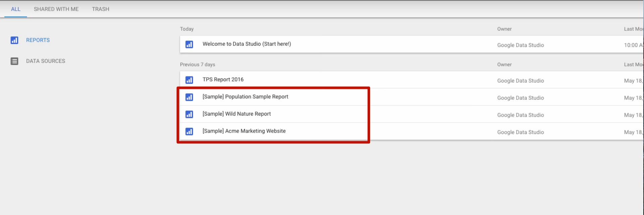Open the TRASH tab
Viewport: 644px width, 215px height.
coord(101,9)
